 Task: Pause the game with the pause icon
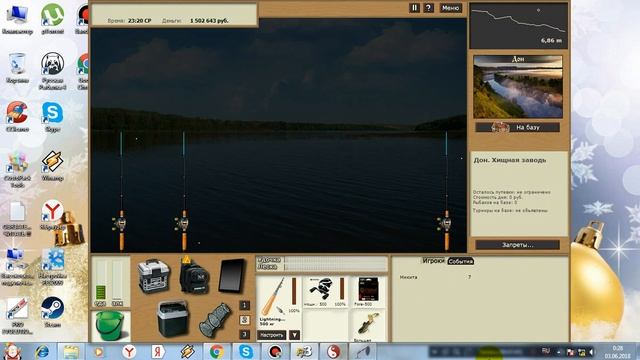click(x=414, y=8)
